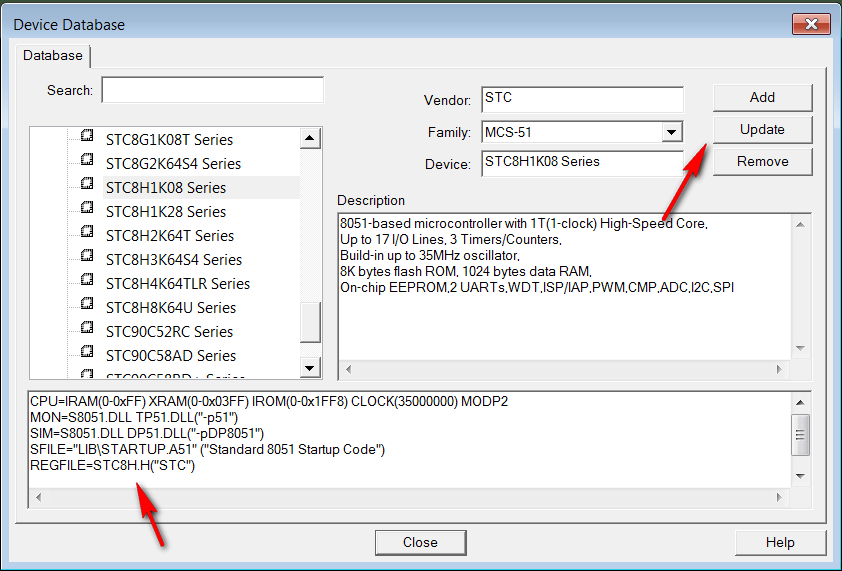
Task: Click Description box scroll left arrow
Action: 349,369
